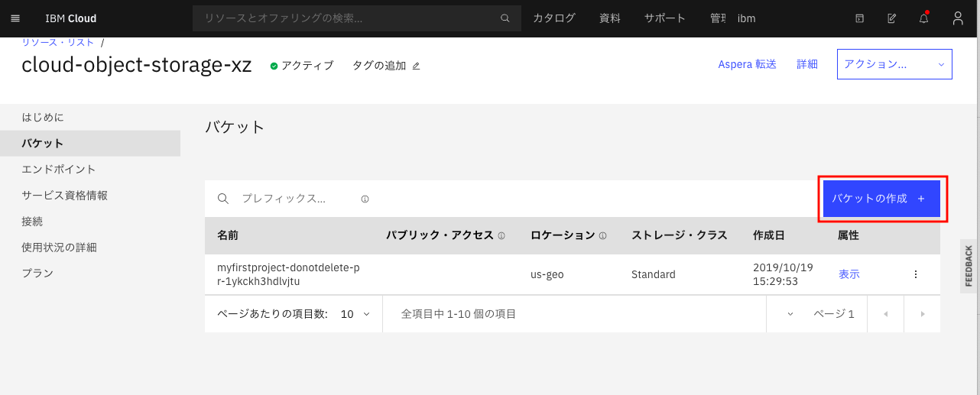The width and height of the screenshot is (980, 395).
Task: Click the 2019/10/19 creation date cell
Action: (x=783, y=274)
